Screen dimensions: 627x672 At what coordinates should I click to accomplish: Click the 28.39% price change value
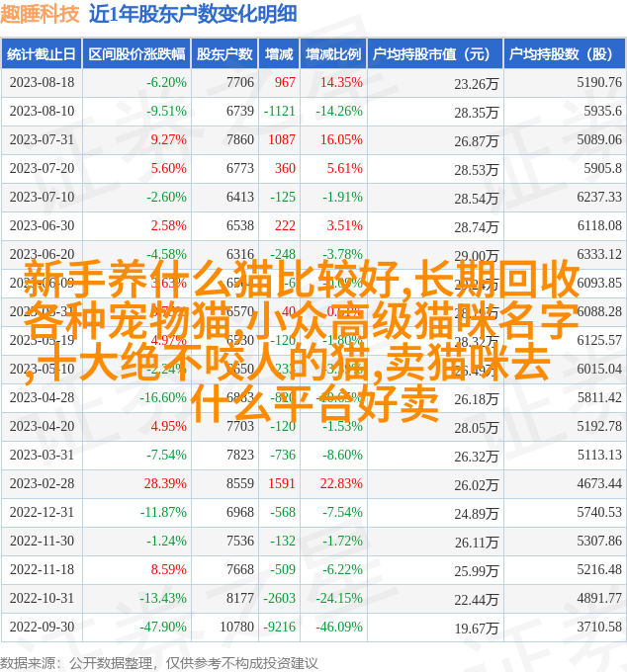(165, 484)
